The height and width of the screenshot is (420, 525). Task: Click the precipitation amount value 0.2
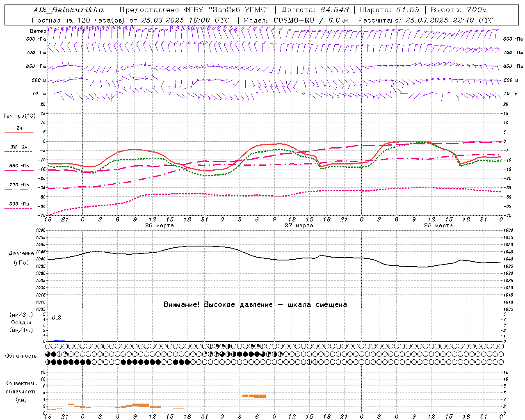coord(56,317)
